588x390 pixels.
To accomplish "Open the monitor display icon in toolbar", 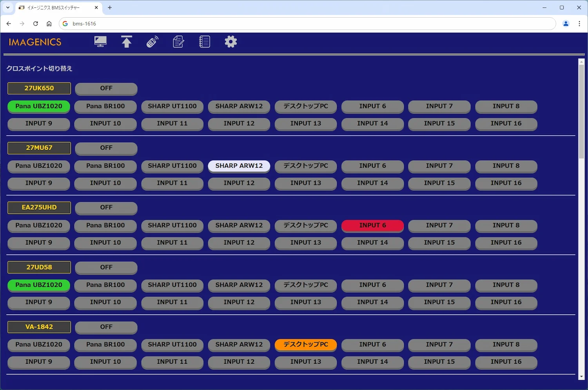I will 100,42.
